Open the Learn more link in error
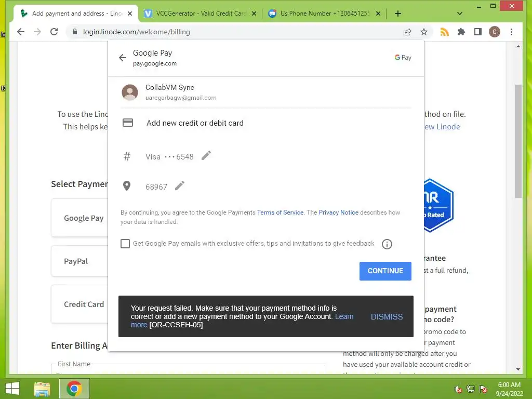532x399 pixels. pyautogui.click(x=344, y=316)
